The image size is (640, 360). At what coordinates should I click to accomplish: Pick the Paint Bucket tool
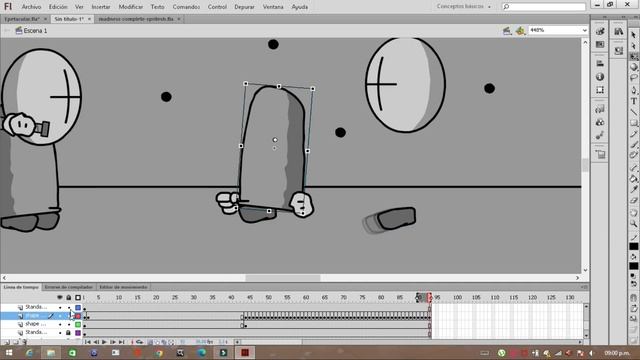point(633,178)
